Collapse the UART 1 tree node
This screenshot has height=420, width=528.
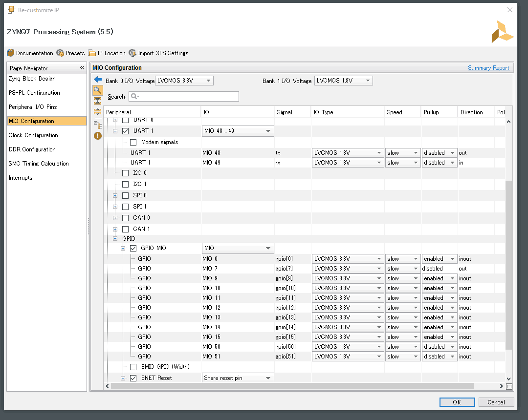115,131
